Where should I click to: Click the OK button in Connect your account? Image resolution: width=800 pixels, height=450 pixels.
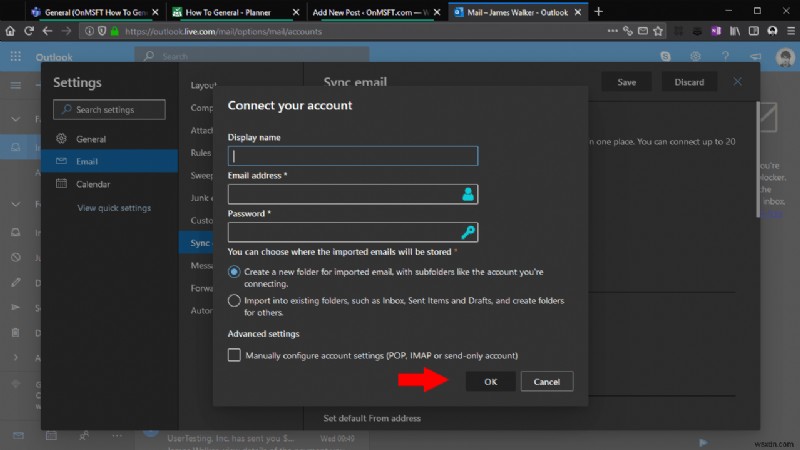490,382
